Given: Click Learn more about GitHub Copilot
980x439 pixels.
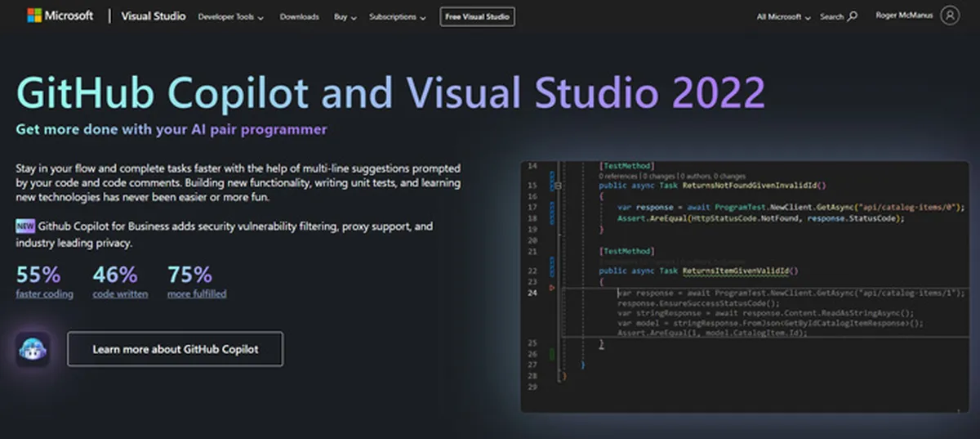Looking at the screenshot, I should coord(176,349).
